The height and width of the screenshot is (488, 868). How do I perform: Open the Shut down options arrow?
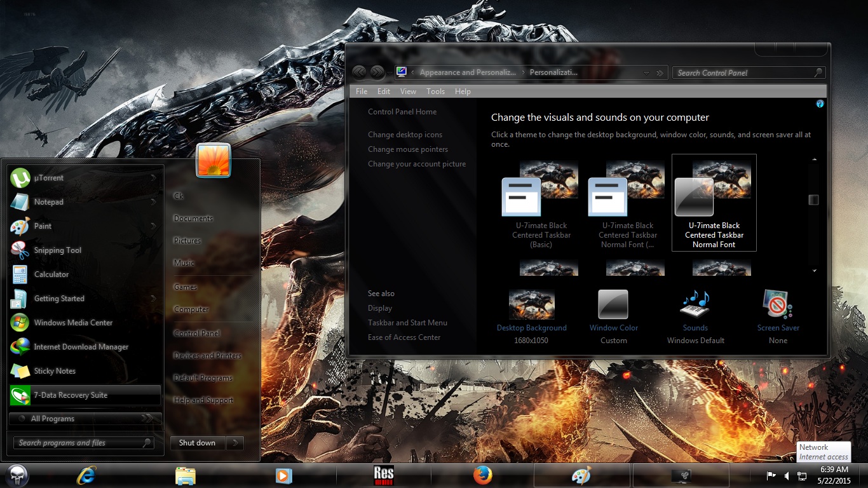[x=235, y=443]
